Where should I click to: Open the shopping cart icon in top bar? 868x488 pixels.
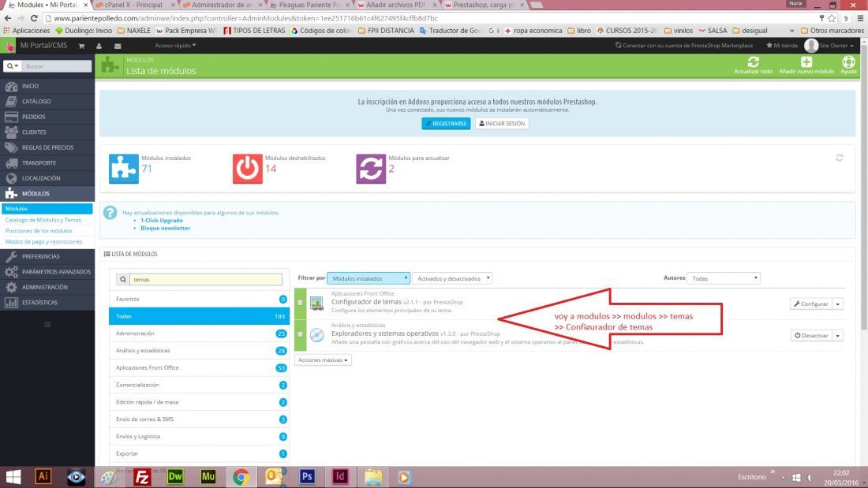[81, 46]
